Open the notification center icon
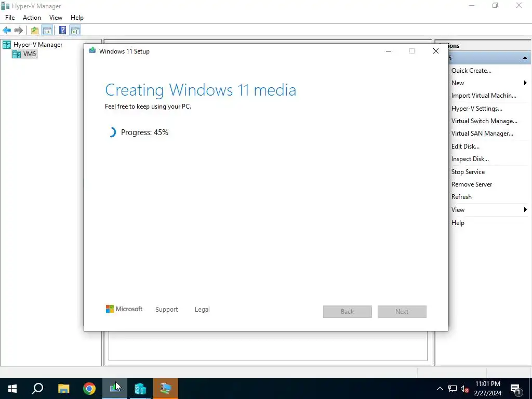This screenshot has height=399, width=532. coord(516,389)
